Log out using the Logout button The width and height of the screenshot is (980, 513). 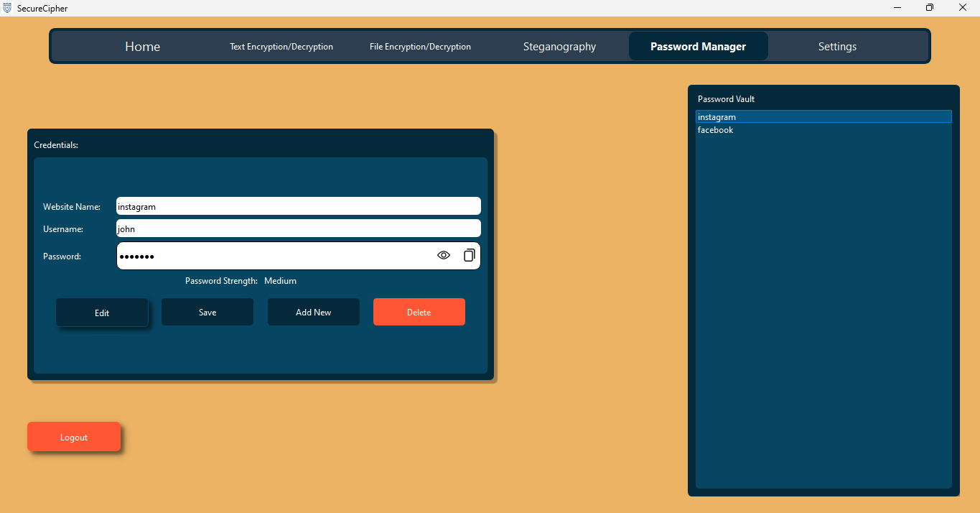[x=74, y=437]
